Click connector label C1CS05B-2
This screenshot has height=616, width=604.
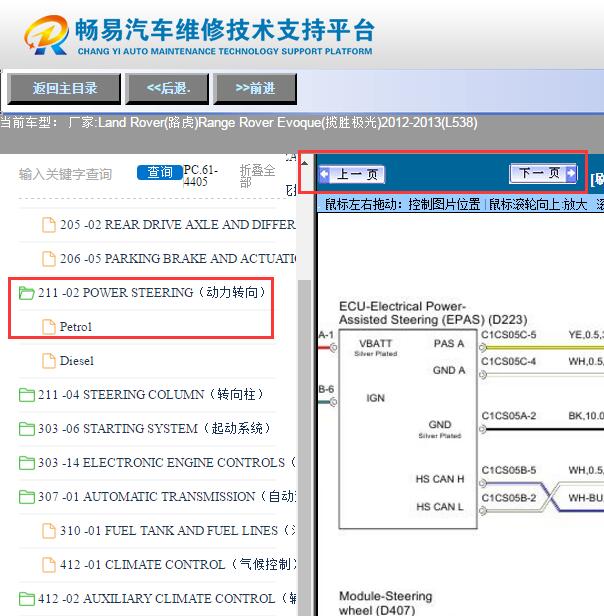(509, 498)
